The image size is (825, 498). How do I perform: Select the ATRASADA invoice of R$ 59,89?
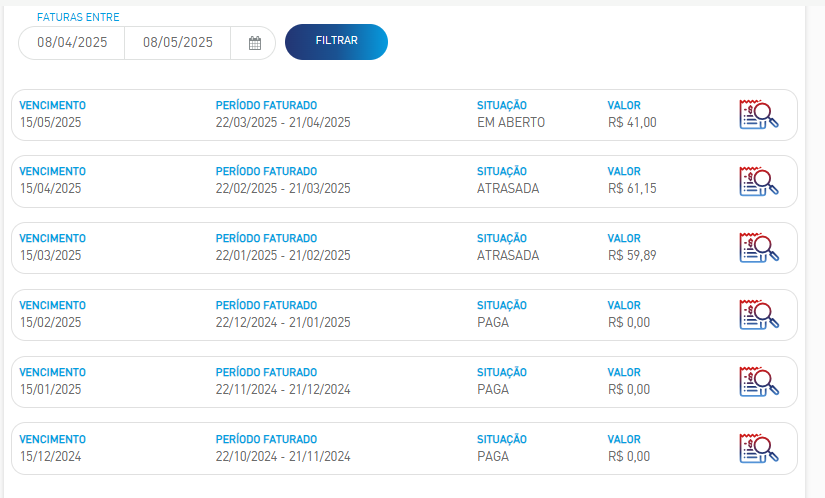(404, 248)
